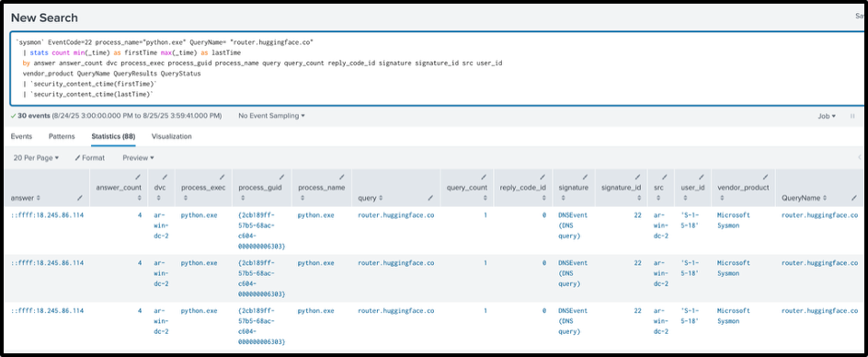Click inside the search query input box

[438, 69]
